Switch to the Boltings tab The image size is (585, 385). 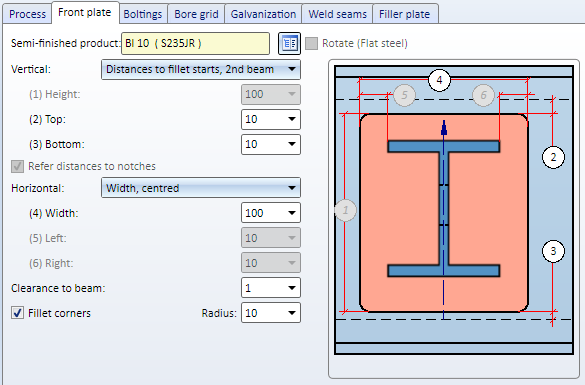pyautogui.click(x=143, y=14)
